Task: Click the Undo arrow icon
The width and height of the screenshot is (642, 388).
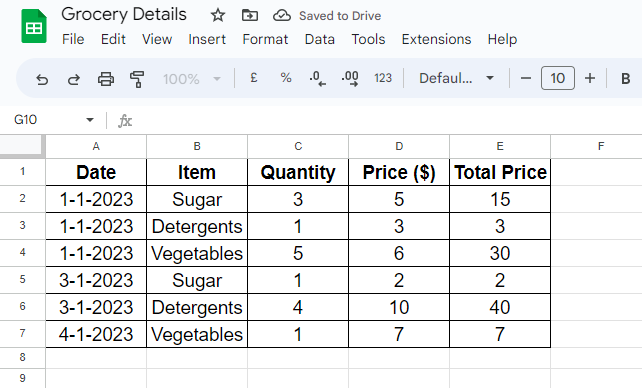Action: tap(42, 79)
